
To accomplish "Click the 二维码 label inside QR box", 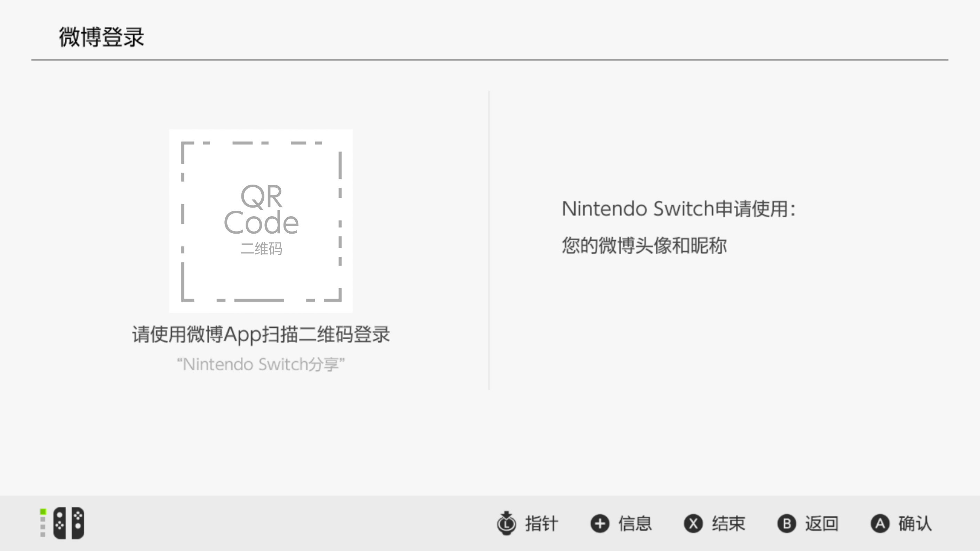I will (x=261, y=249).
